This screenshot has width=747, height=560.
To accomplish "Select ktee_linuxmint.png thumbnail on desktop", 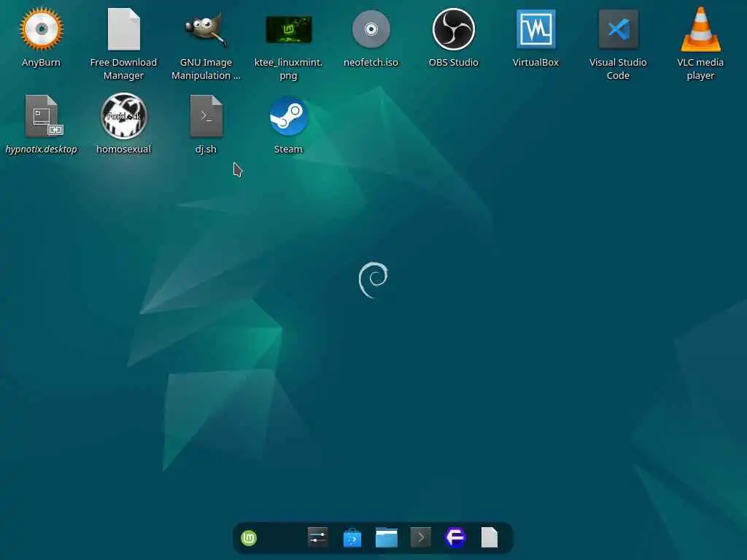I will (289, 29).
